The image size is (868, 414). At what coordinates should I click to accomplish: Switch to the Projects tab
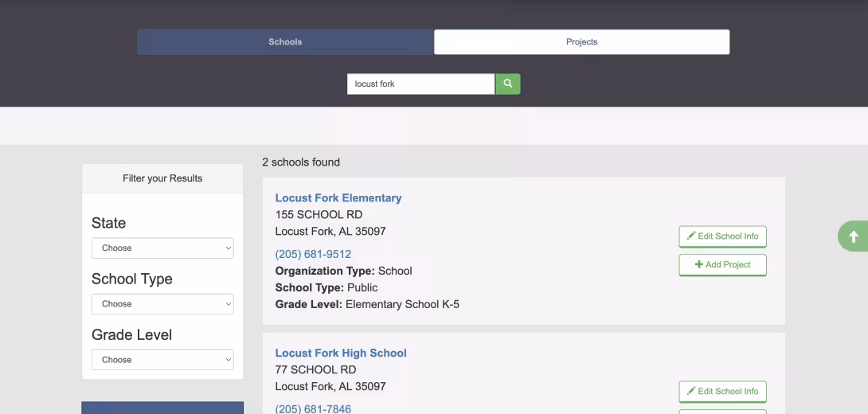[x=582, y=42]
